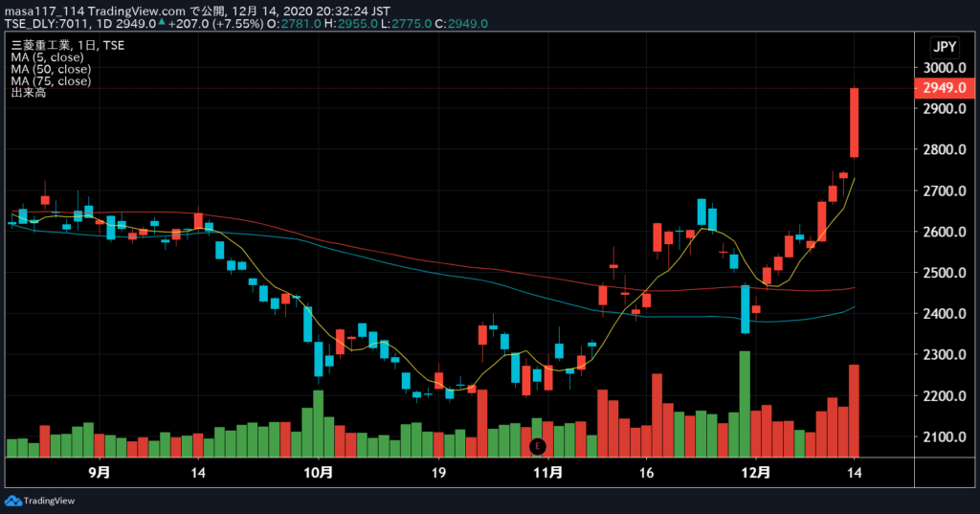Viewport: 980px width, 514px height.
Task: Click the 2900.0 price axis label
Action: click(x=945, y=109)
